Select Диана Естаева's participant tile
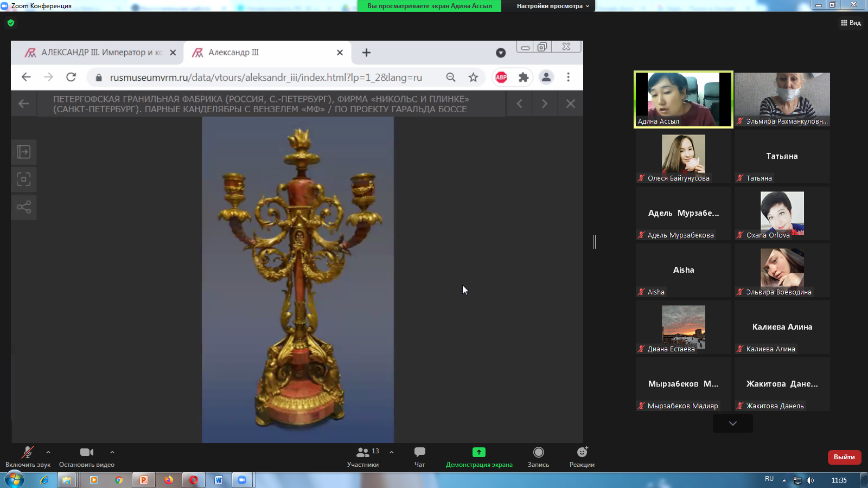Screen dimensions: 868x488 (684, 327)
